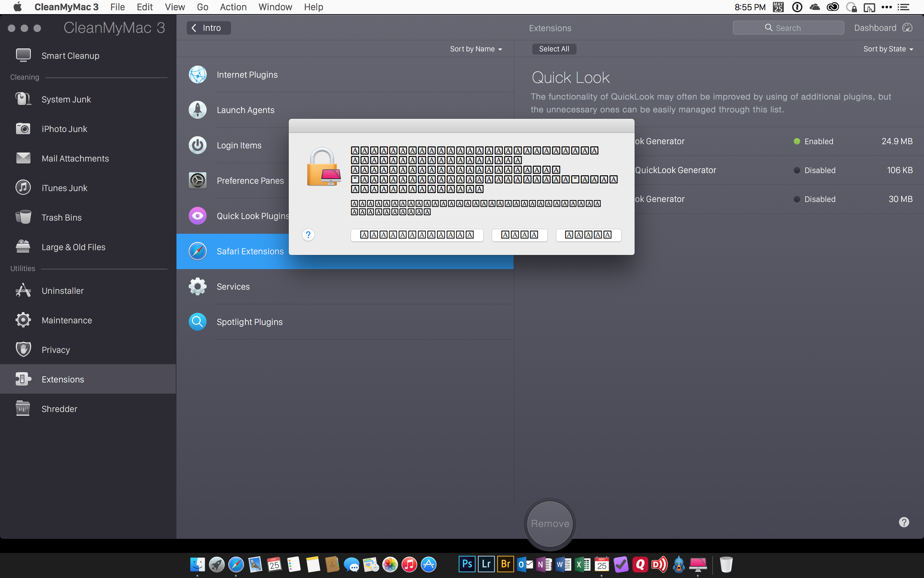Select the System Junk module

click(x=88, y=100)
